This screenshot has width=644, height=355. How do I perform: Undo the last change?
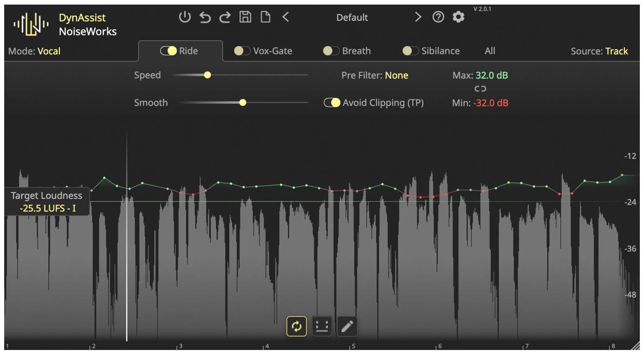pyautogui.click(x=205, y=17)
